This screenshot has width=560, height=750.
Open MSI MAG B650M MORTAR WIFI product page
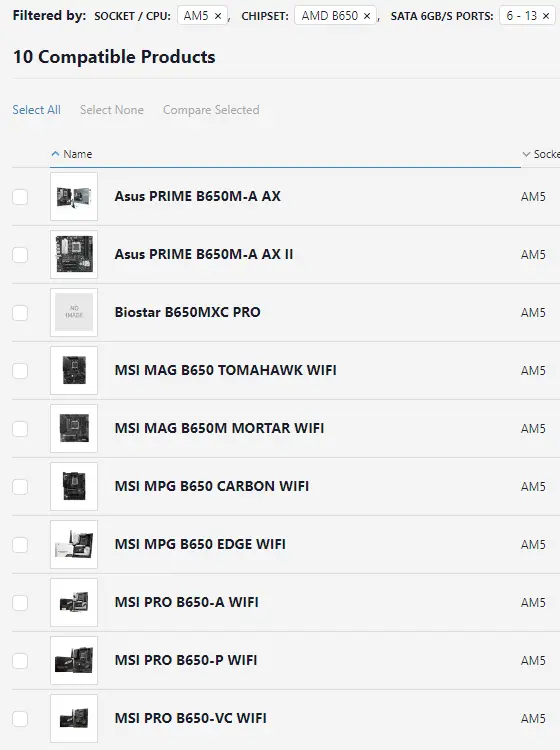[x=219, y=428]
